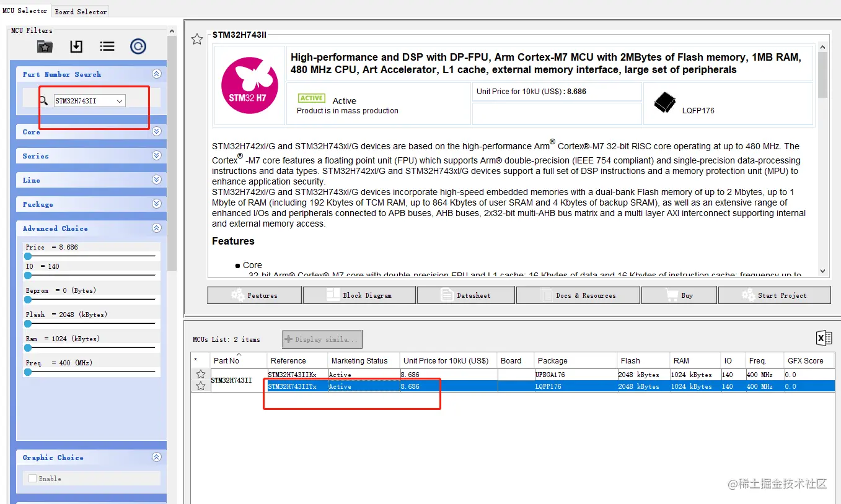The image size is (841, 504).
Task: Click the load filters download icon
Action: [76, 46]
